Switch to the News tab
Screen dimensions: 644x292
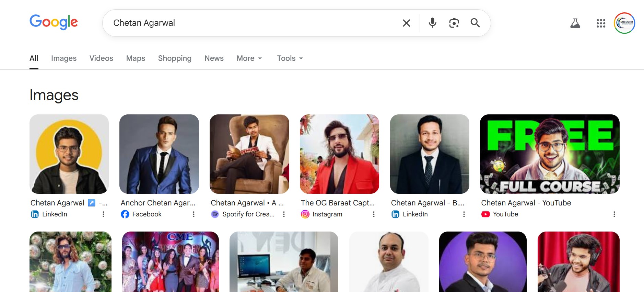(214, 58)
